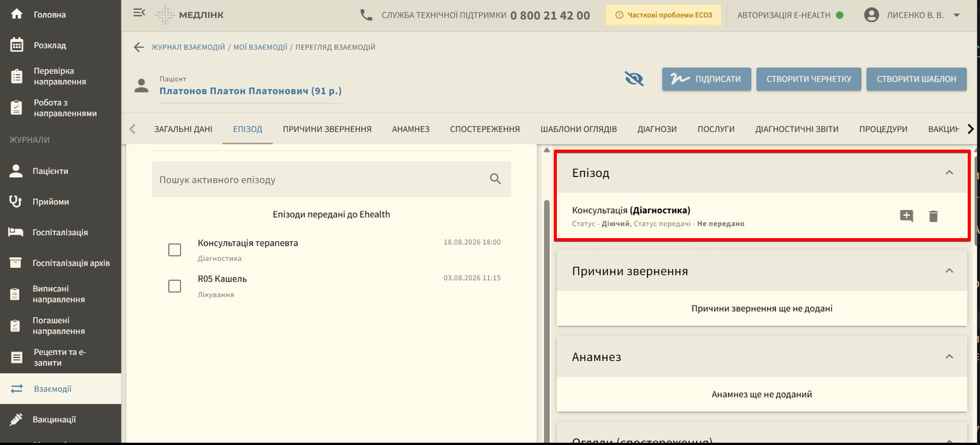Click the Підписати button

(x=707, y=79)
